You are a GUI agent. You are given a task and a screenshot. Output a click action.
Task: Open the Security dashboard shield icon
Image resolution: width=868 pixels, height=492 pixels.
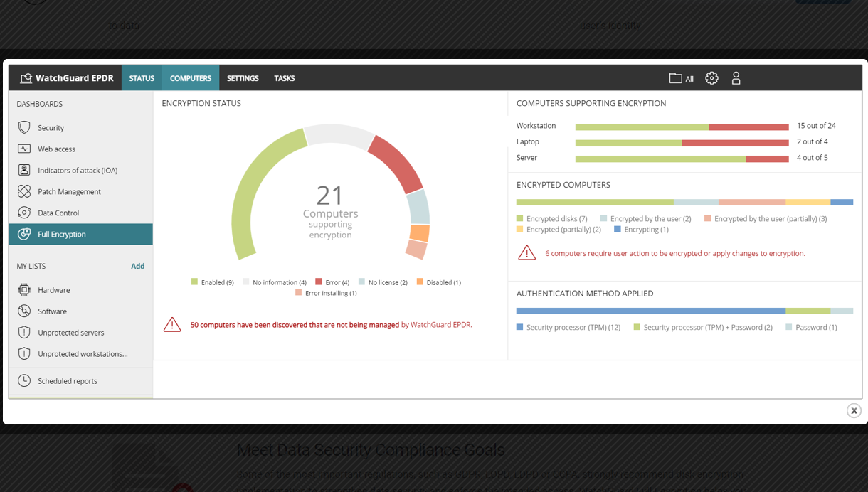24,127
